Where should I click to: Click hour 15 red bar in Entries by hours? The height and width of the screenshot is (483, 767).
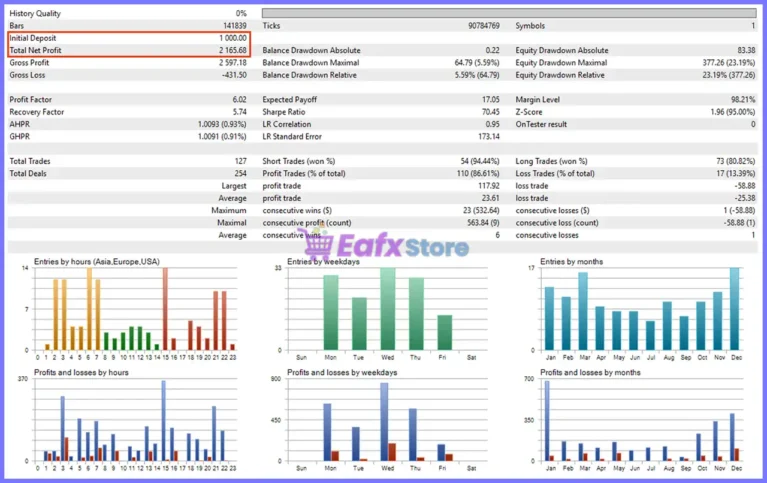pos(165,309)
